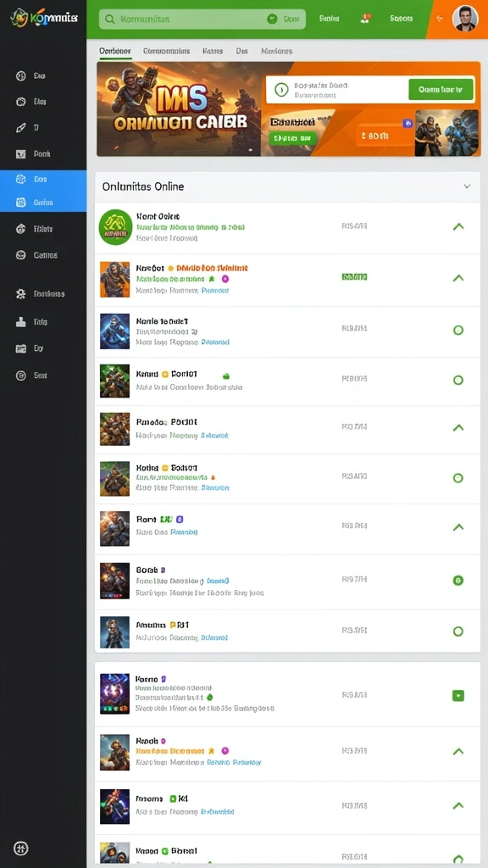
Task: Click the pencil icon in the left sidebar
Action: pos(21,128)
